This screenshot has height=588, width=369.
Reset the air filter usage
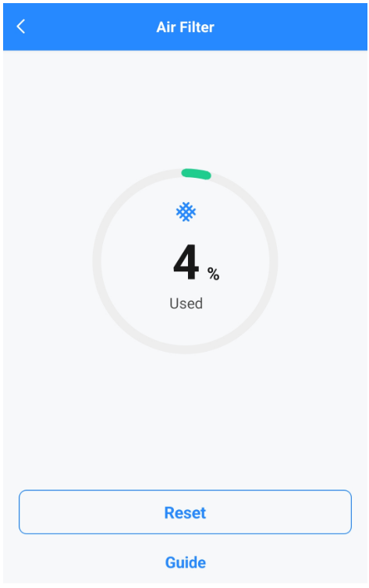click(185, 512)
